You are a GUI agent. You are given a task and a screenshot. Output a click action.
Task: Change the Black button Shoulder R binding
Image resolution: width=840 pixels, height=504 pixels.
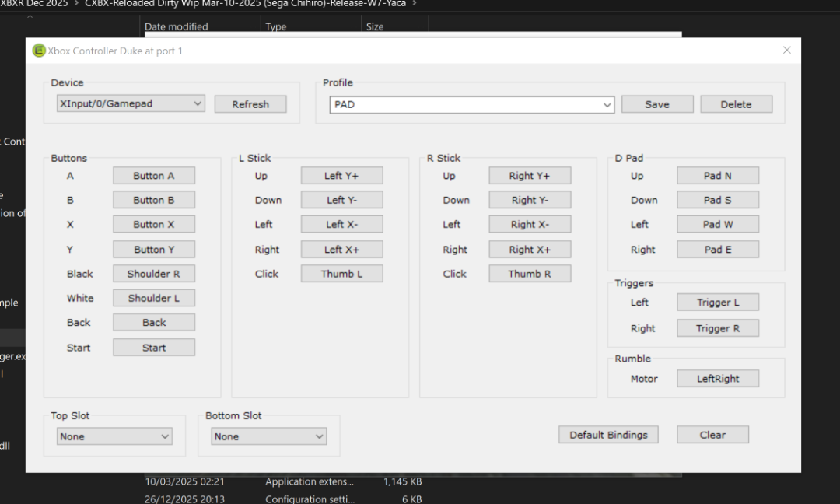point(154,274)
